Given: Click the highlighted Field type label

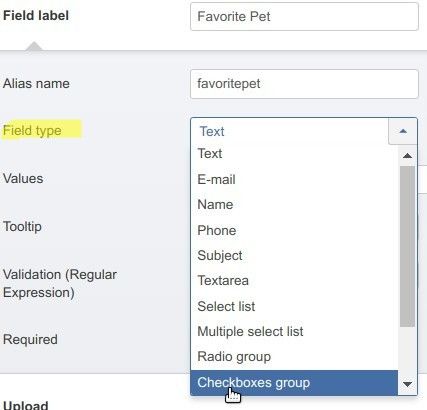Looking at the screenshot, I should pyautogui.click(x=32, y=131).
